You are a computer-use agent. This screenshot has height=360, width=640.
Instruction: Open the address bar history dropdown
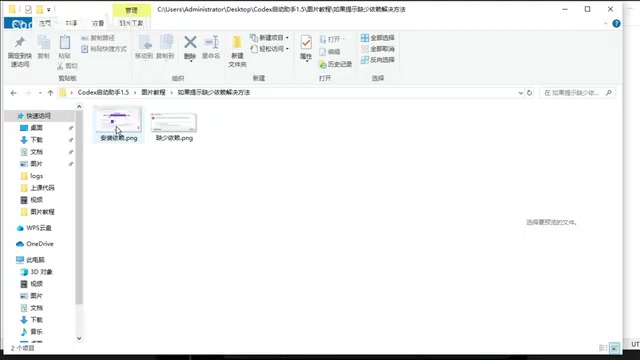click(x=521, y=93)
